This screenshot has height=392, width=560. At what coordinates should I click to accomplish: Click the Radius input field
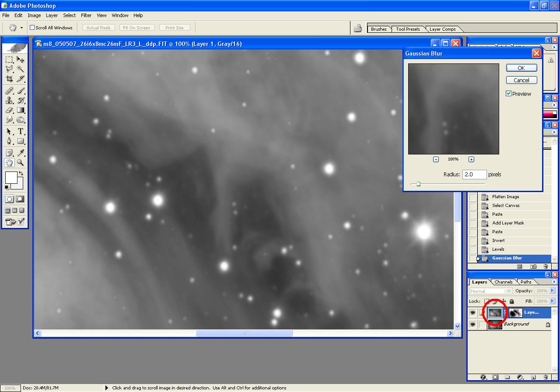[x=474, y=175]
